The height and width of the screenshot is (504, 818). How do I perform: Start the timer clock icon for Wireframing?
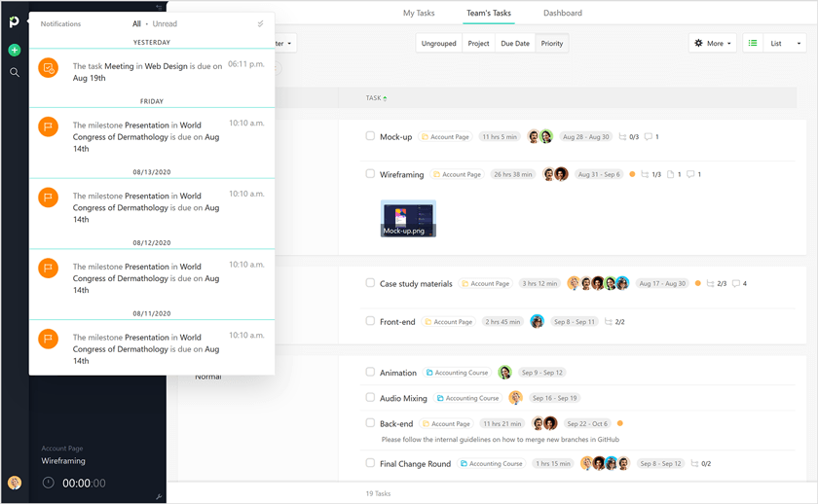click(x=48, y=483)
